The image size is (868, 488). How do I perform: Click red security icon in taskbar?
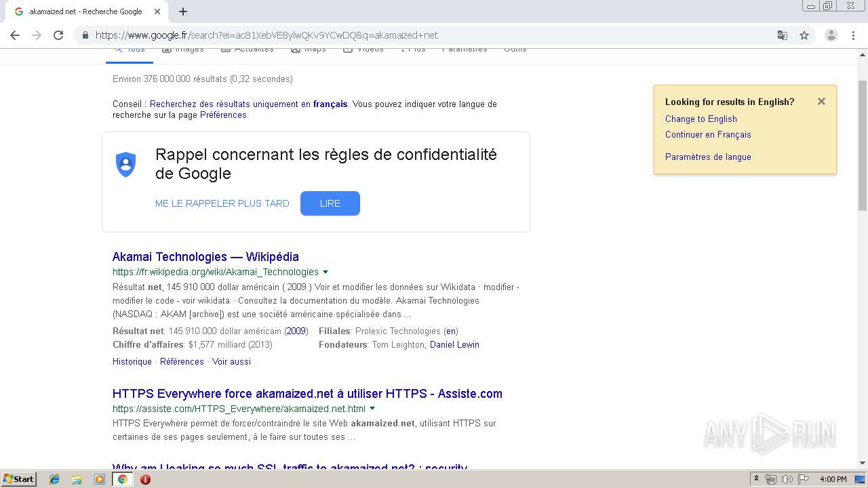point(145,479)
